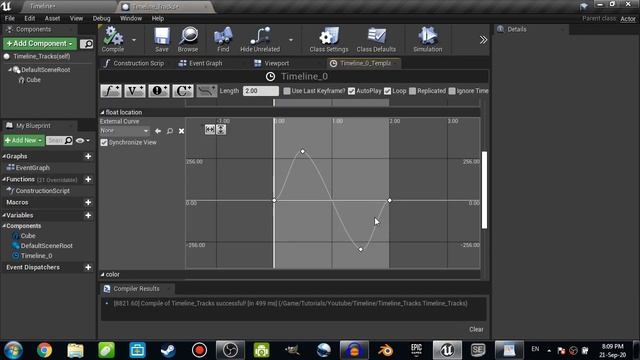Screen dimensions: 640x360
Task: Open Unreal Engine from taskbar
Action: [447, 350]
